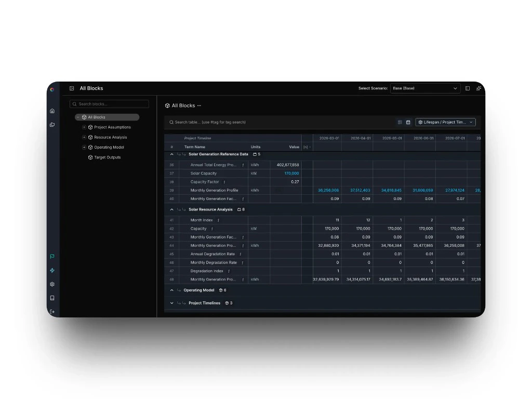Toggle the split panel icon near Select Scenario
Viewport: 532px width, 399px height.
click(468, 88)
